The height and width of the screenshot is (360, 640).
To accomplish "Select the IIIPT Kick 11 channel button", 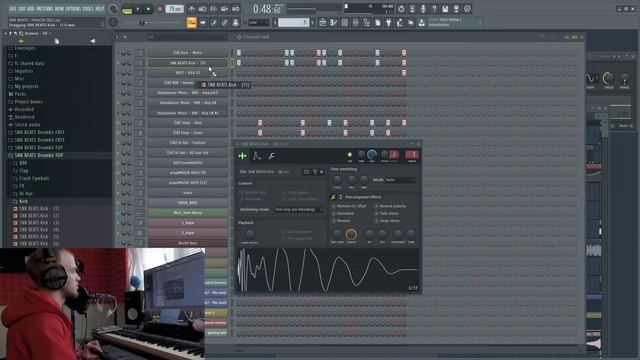I will (x=188, y=73).
